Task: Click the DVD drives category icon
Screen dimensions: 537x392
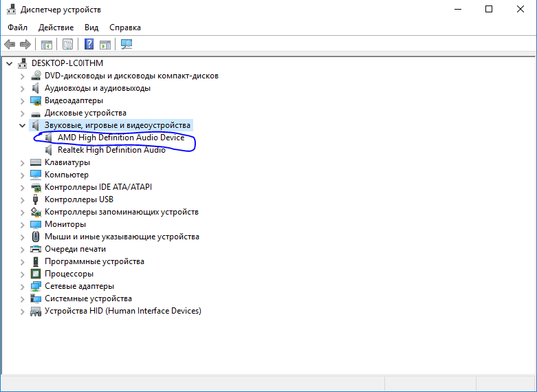Action: (x=36, y=76)
